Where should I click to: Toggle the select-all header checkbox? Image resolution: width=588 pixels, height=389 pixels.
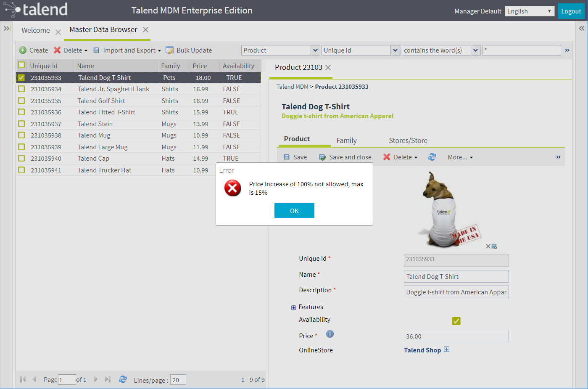(x=21, y=65)
